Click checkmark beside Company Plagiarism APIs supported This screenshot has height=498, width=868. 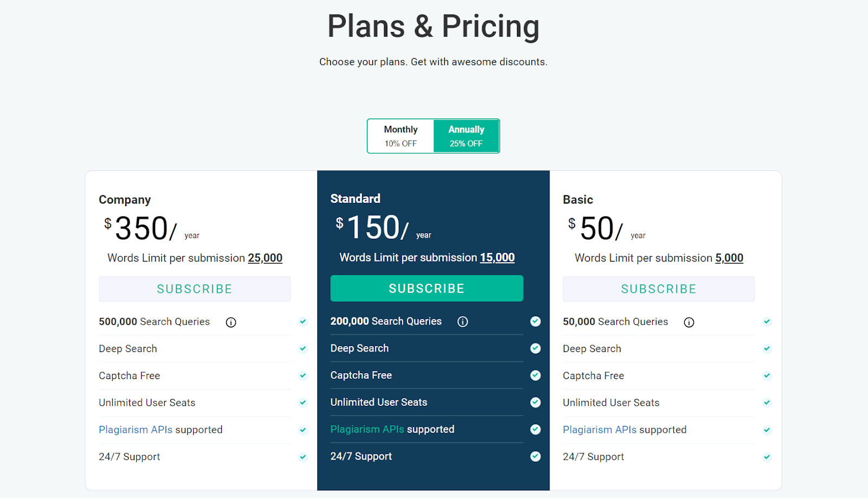click(303, 430)
